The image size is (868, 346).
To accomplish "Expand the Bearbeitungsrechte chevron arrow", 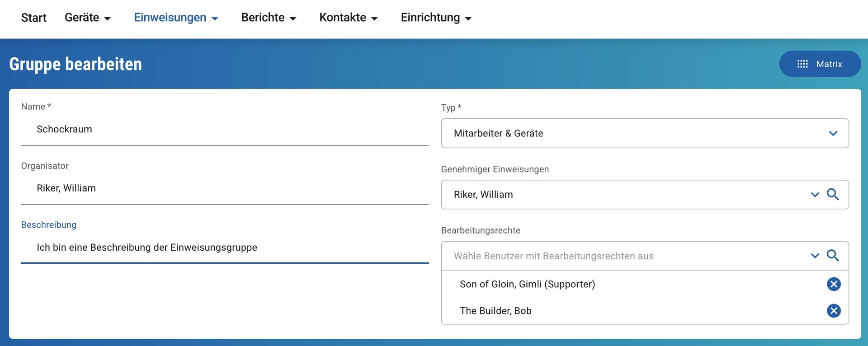I will [x=815, y=256].
